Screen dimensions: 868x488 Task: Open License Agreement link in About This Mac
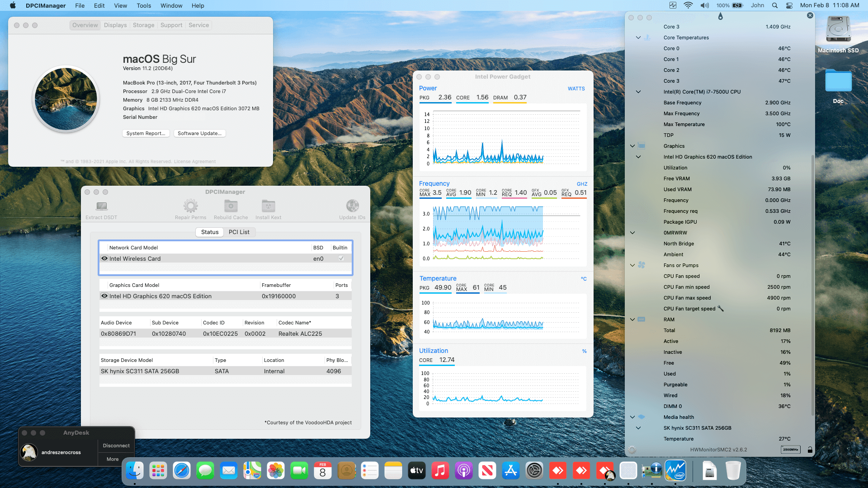point(195,162)
